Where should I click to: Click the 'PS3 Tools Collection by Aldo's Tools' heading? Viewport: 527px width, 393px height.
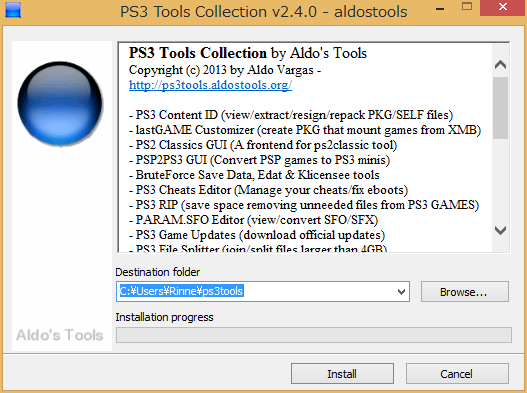[x=248, y=53]
